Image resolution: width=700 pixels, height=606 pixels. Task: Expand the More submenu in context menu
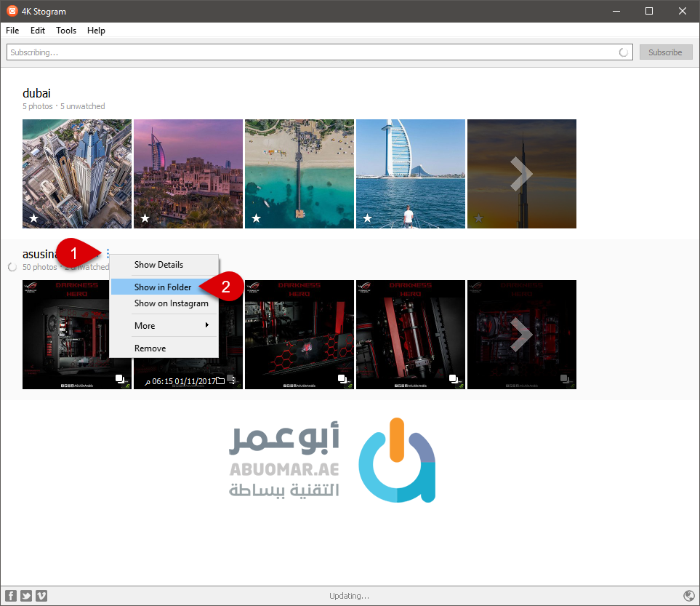pos(164,326)
